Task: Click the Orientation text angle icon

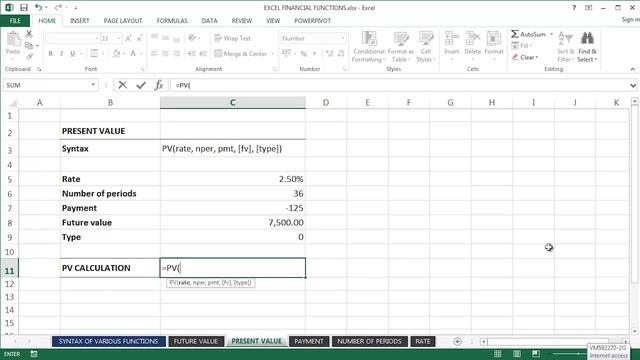Action: click(x=192, y=38)
